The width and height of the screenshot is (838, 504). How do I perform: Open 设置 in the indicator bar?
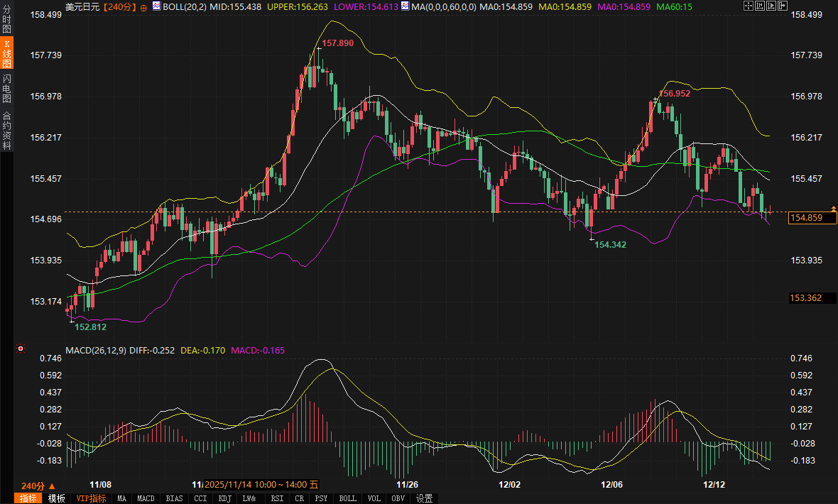pyautogui.click(x=425, y=498)
